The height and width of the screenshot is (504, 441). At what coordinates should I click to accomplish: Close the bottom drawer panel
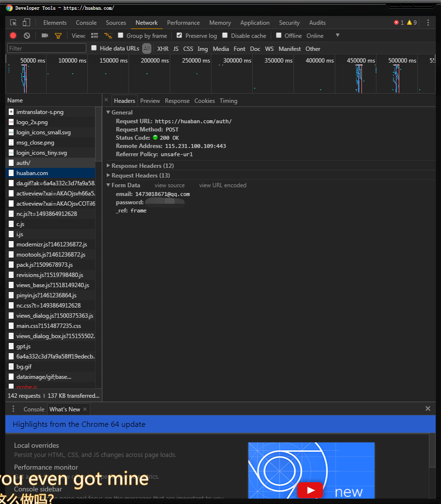(x=428, y=408)
